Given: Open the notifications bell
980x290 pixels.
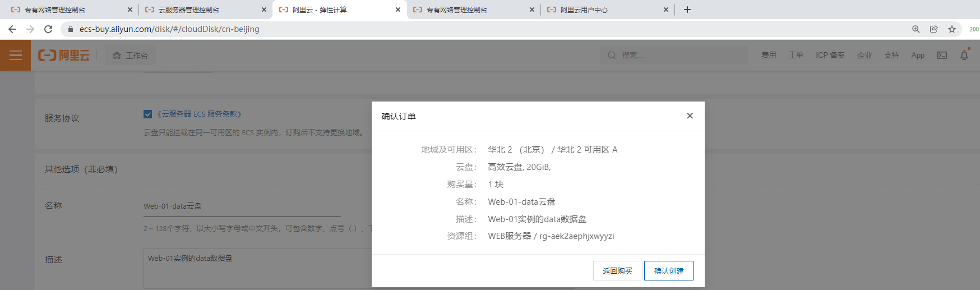Looking at the screenshot, I should tap(964, 55).
